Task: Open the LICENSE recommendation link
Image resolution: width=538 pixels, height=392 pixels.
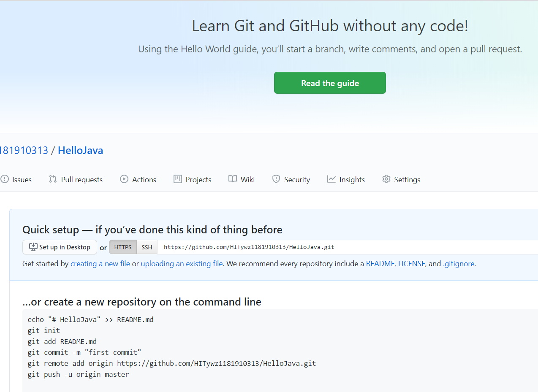Action: point(412,264)
